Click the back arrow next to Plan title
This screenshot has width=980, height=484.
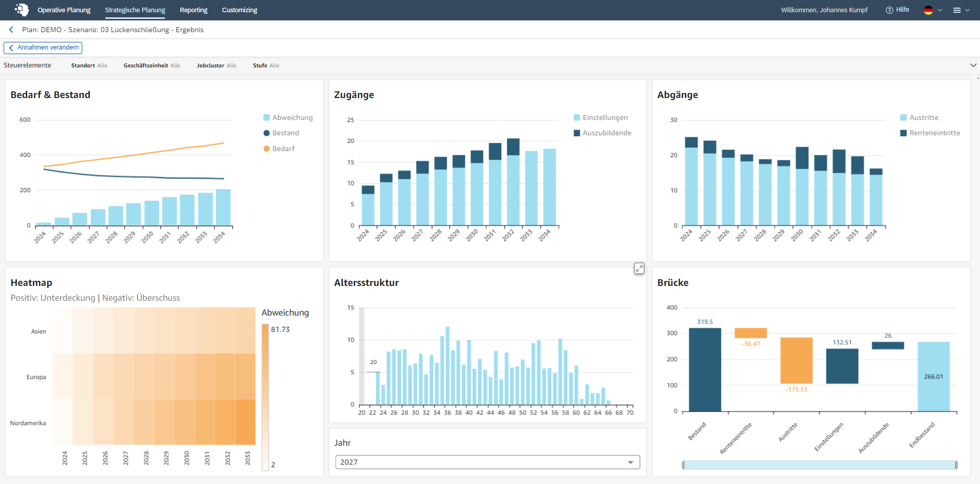tap(11, 30)
